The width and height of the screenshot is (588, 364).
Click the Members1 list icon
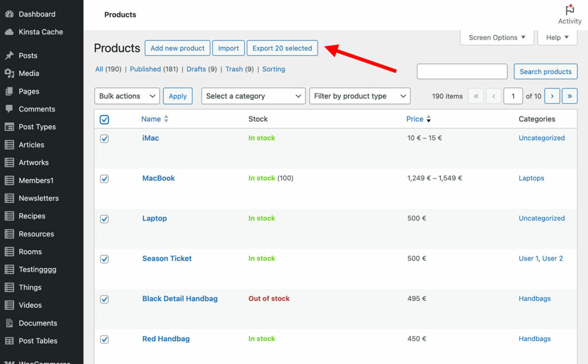point(9,180)
